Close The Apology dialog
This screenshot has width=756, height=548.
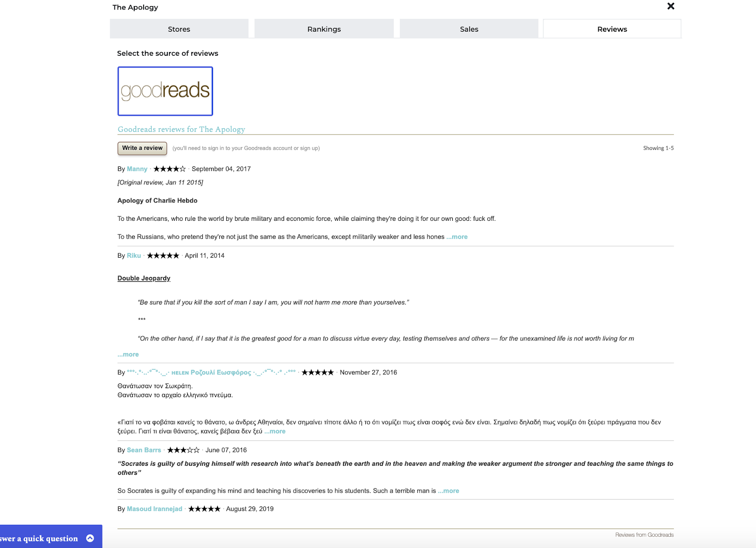tap(670, 6)
